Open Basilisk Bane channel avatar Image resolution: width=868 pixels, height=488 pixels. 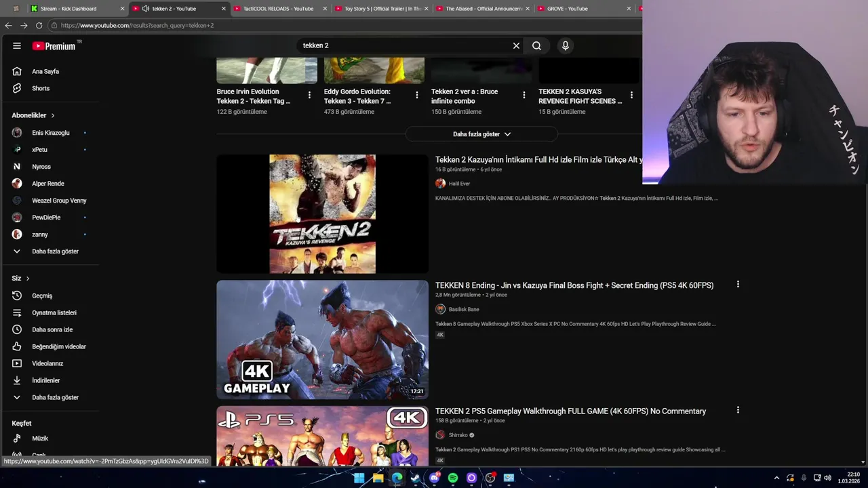click(x=440, y=309)
